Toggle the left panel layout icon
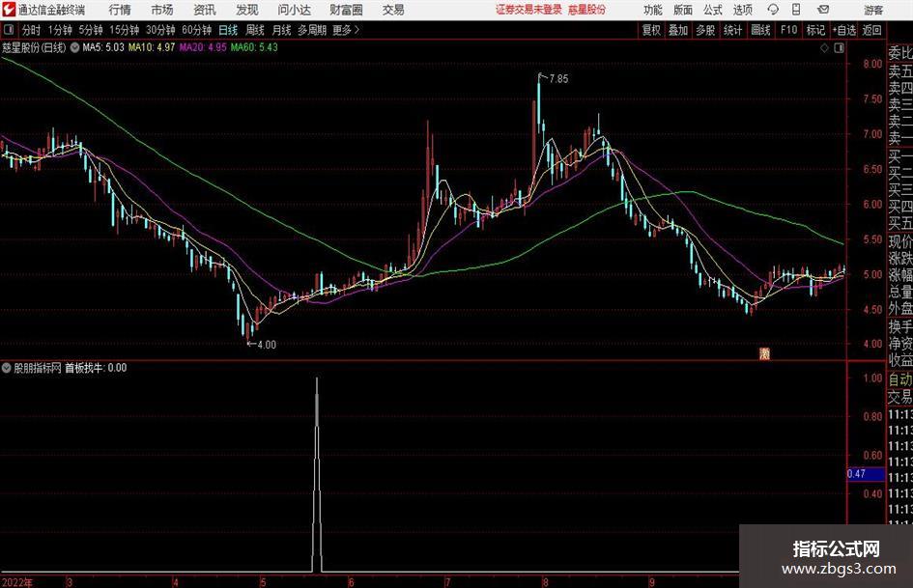 click(8, 30)
